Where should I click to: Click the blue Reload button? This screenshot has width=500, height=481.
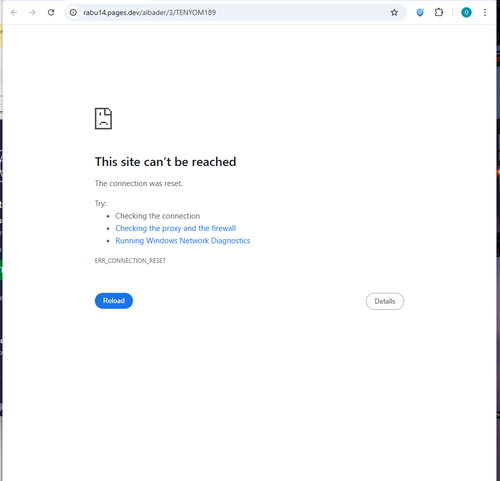point(114,301)
